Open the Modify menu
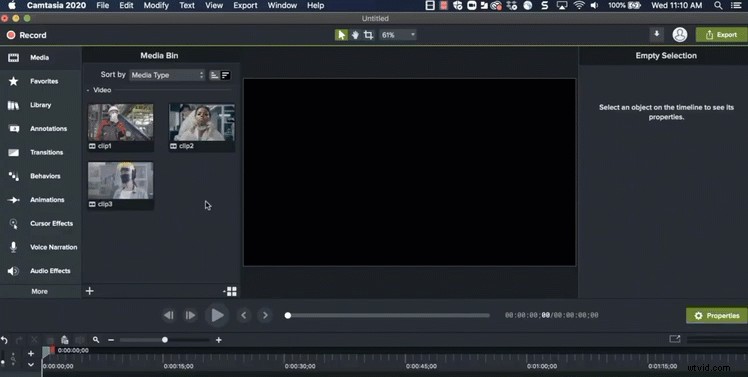The height and width of the screenshot is (377, 748). coord(156,5)
